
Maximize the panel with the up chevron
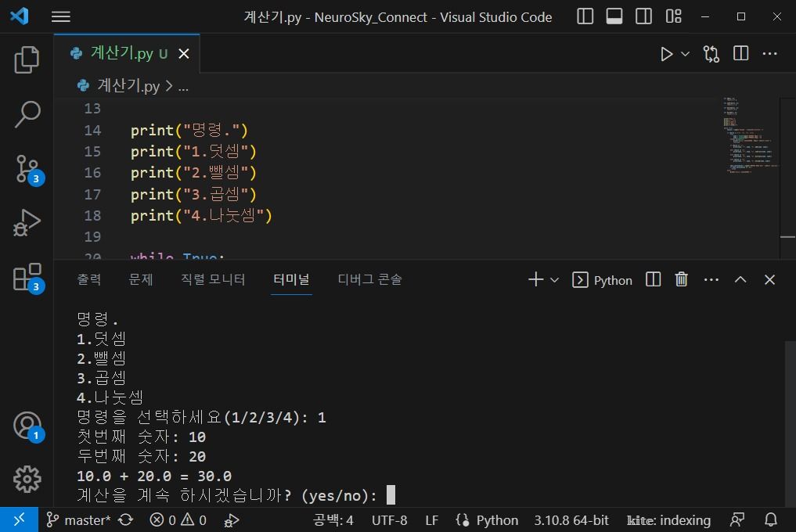pos(740,279)
